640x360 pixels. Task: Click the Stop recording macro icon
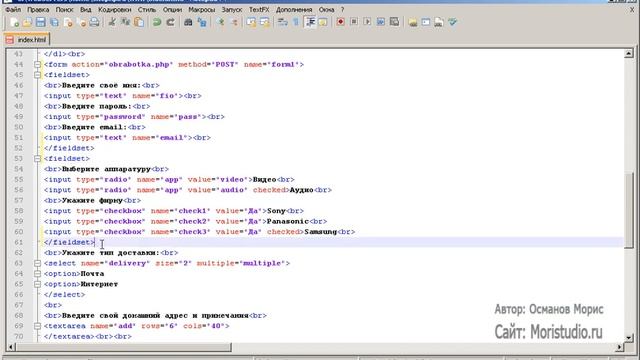pyautogui.click(x=354, y=22)
